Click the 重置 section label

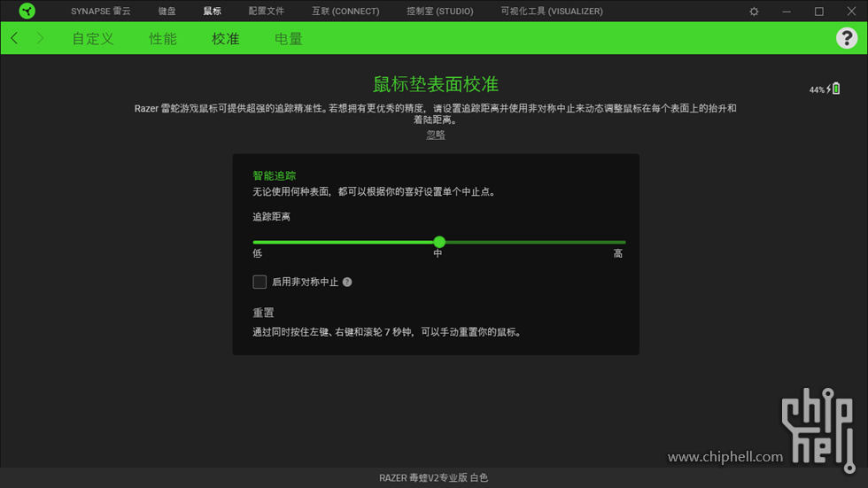click(x=264, y=313)
